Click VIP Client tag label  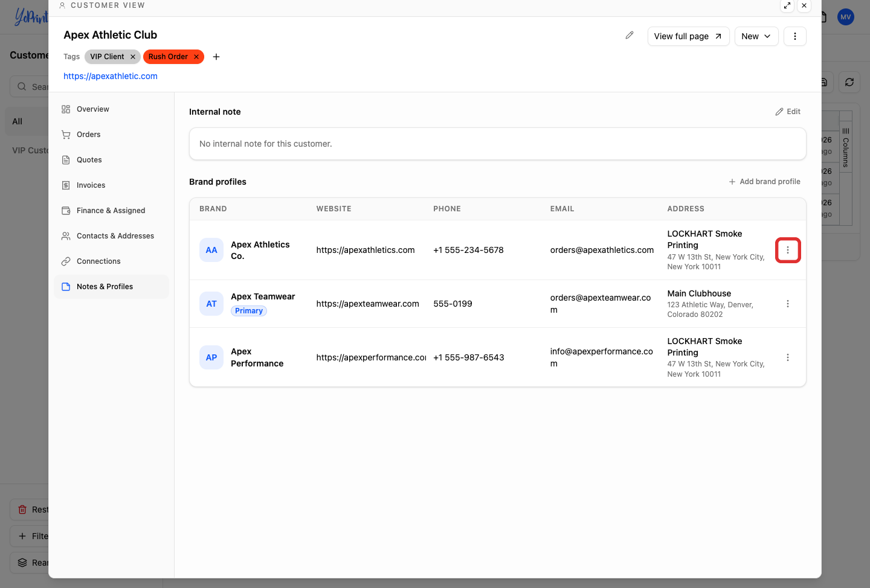107,57
